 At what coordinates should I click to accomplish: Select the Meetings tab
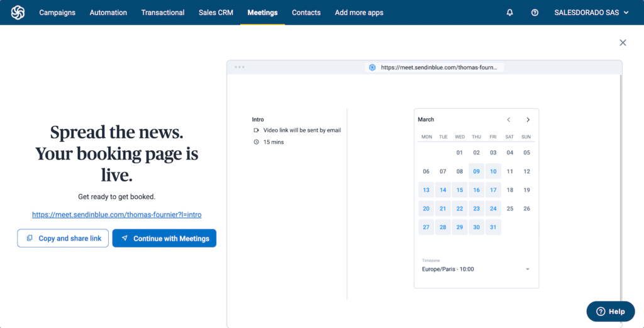[262, 13]
